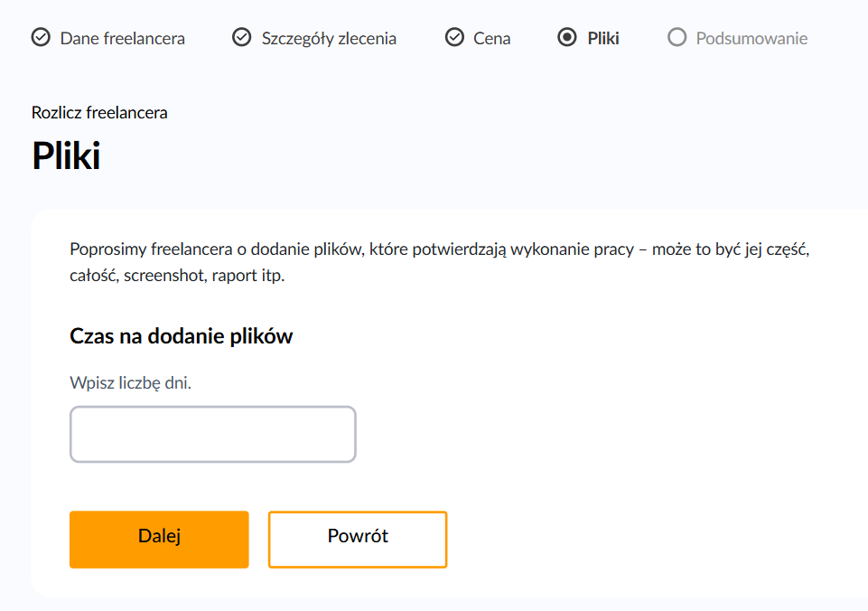Click the Wpisz liczbę dni label

tap(130, 383)
